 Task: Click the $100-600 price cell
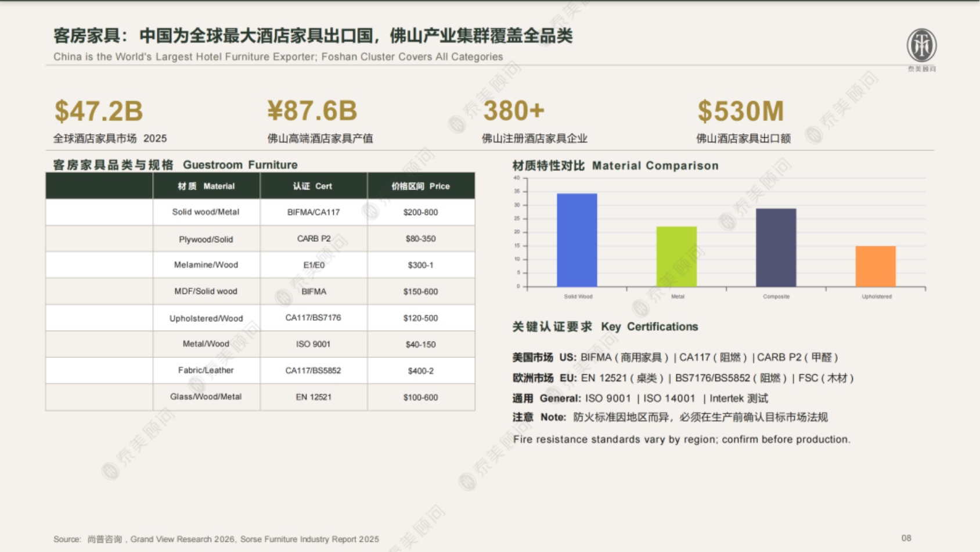click(x=420, y=397)
